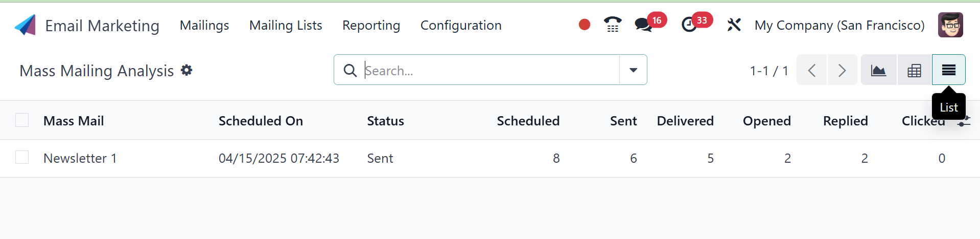980x239 pixels.
Task: Switch to the graph view
Action: tap(878, 70)
